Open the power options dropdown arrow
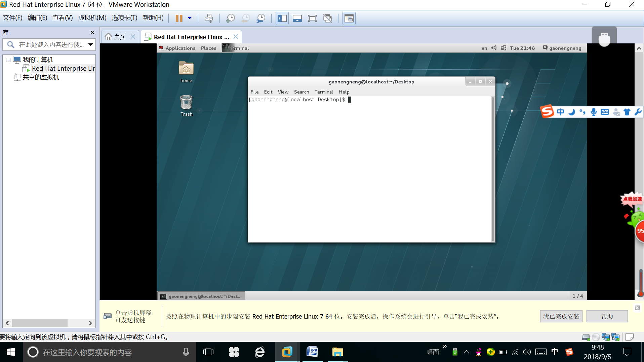Viewport: 644px width, 362px height. tap(190, 18)
